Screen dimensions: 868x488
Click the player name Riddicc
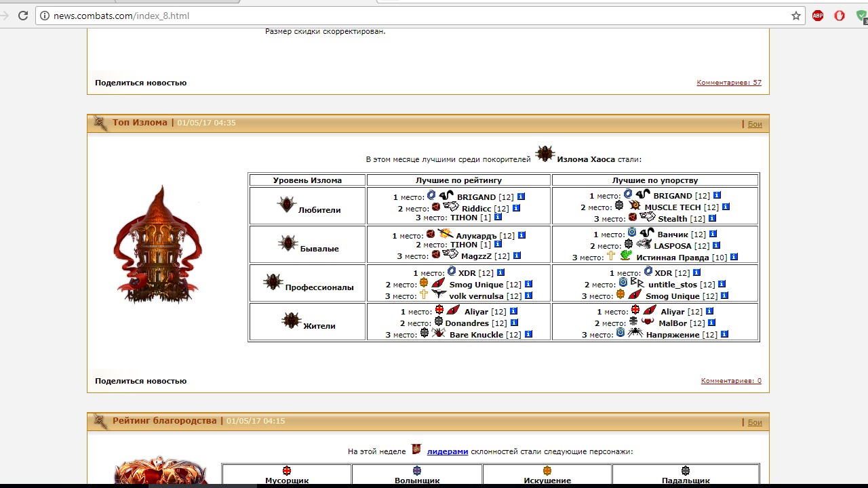click(477, 209)
